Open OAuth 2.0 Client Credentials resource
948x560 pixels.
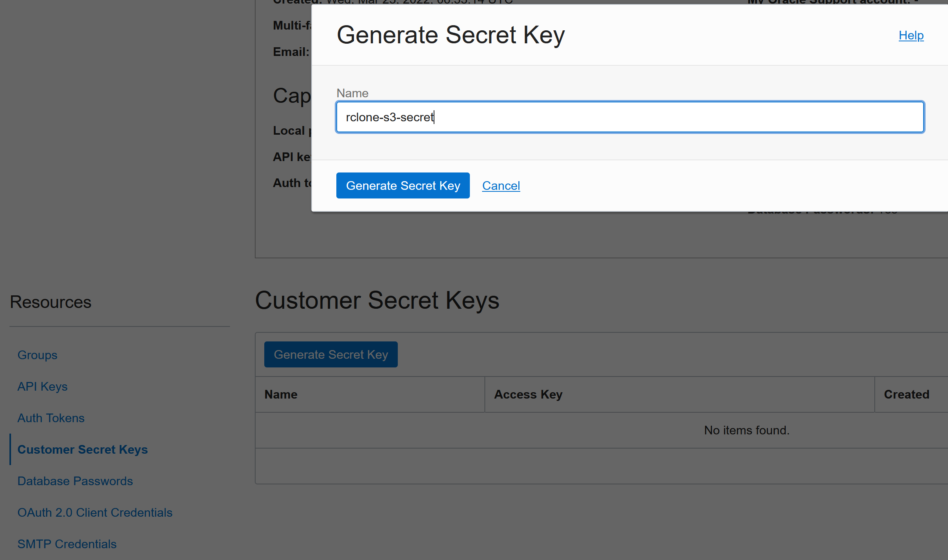[95, 512]
